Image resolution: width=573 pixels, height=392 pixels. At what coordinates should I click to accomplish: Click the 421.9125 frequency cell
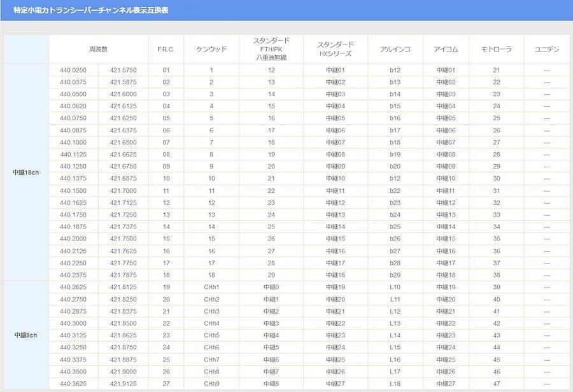pos(123,384)
